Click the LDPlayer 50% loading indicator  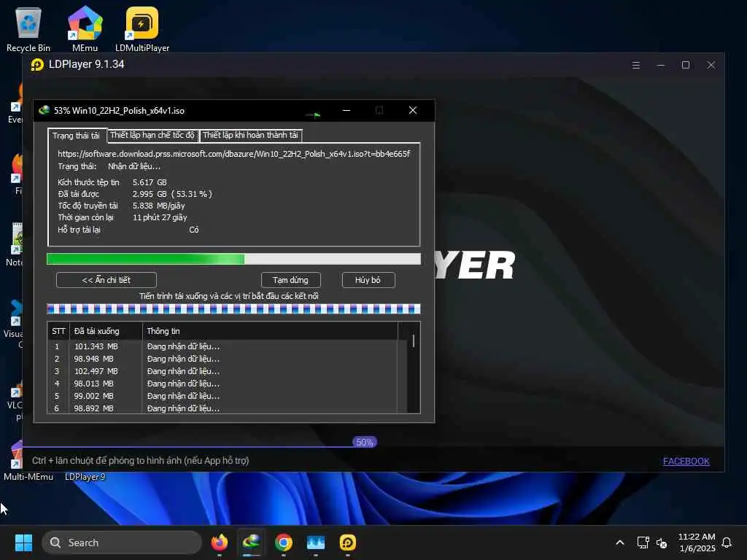coord(365,443)
